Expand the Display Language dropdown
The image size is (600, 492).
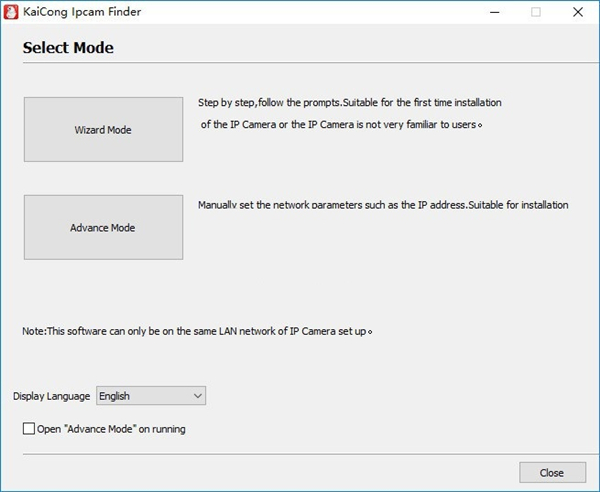pyautogui.click(x=151, y=396)
